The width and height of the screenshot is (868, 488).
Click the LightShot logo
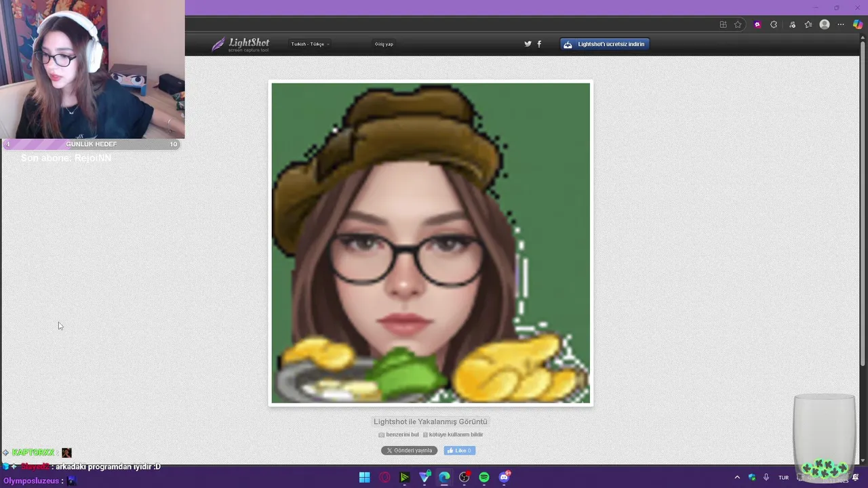[x=241, y=45]
